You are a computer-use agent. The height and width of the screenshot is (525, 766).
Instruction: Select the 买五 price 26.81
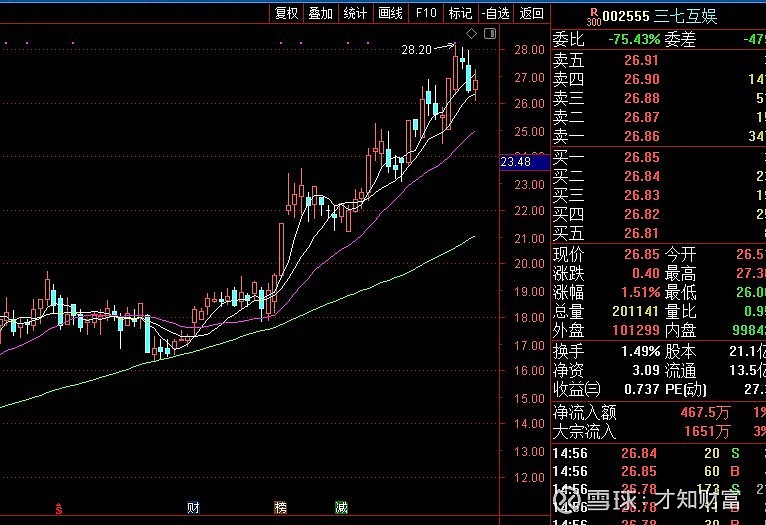[641, 233]
